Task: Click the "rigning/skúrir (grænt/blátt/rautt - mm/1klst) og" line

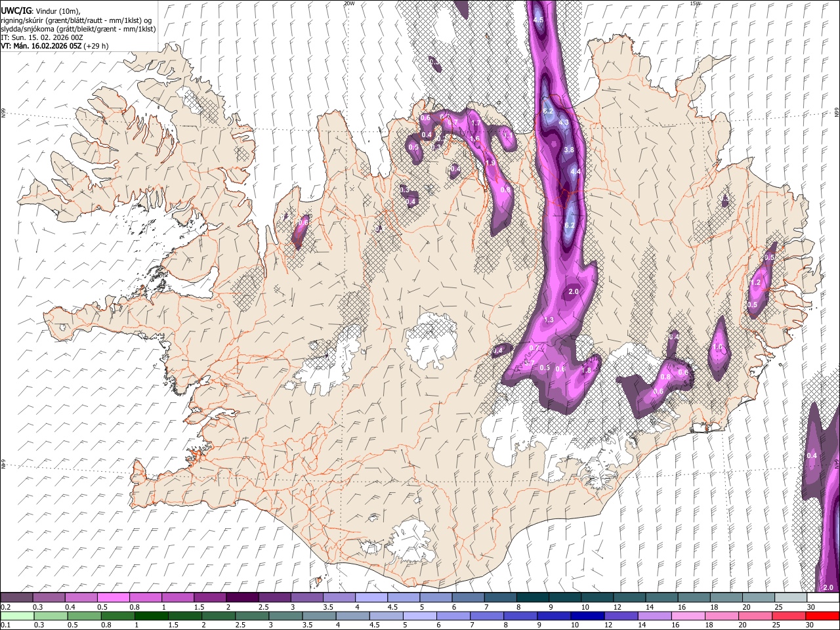Action: tap(76, 20)
